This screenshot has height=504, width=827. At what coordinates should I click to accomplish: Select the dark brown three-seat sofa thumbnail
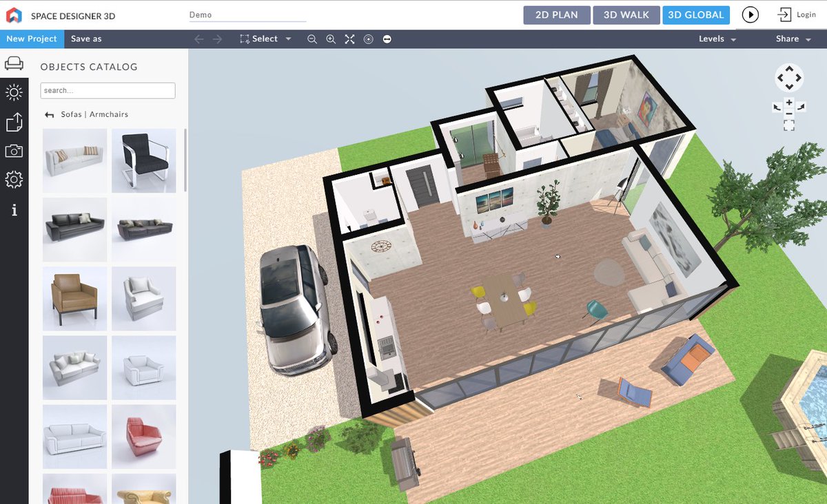pyautogui.click(x=143, y=229)
